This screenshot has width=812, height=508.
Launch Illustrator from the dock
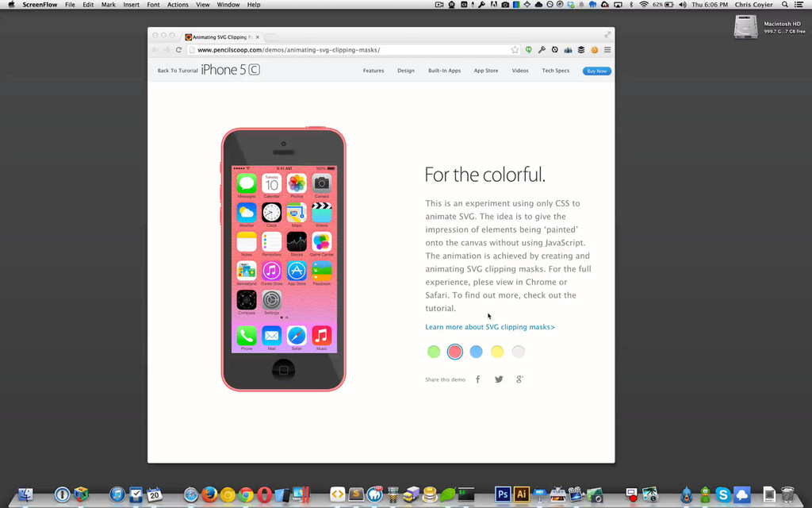(521, 495)
